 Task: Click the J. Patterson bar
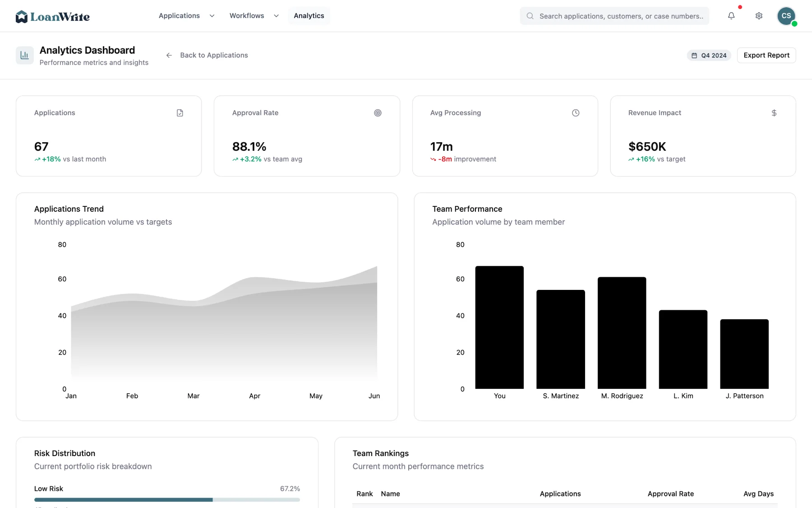point(744,354)
